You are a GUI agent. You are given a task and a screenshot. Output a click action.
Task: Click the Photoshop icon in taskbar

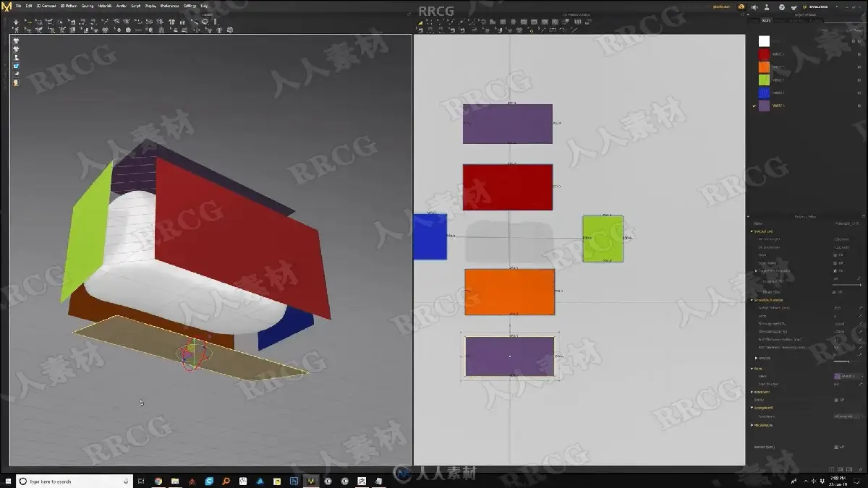pyautogui.click(x=294, y=481)
